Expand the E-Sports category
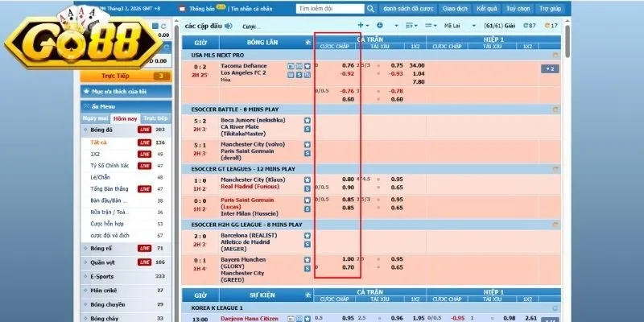644x322 pixels. click(126, 276)
